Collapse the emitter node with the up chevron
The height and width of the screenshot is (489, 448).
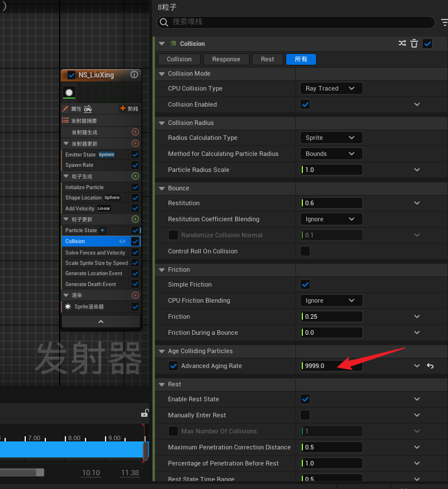(101, 322)
